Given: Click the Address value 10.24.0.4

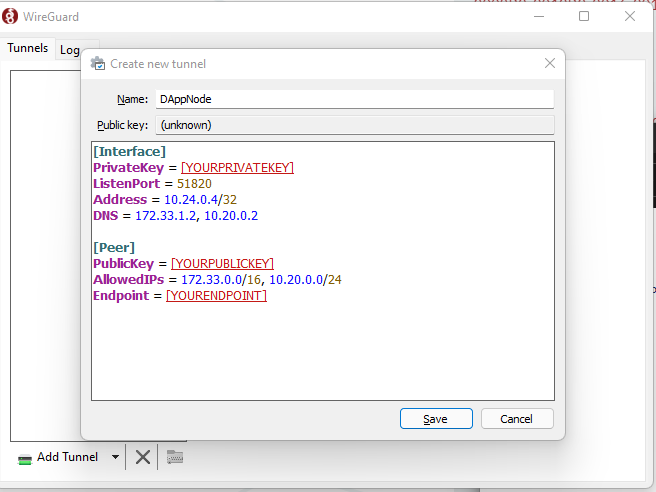Looking at the screenshot, I should (x=191, y=200).
